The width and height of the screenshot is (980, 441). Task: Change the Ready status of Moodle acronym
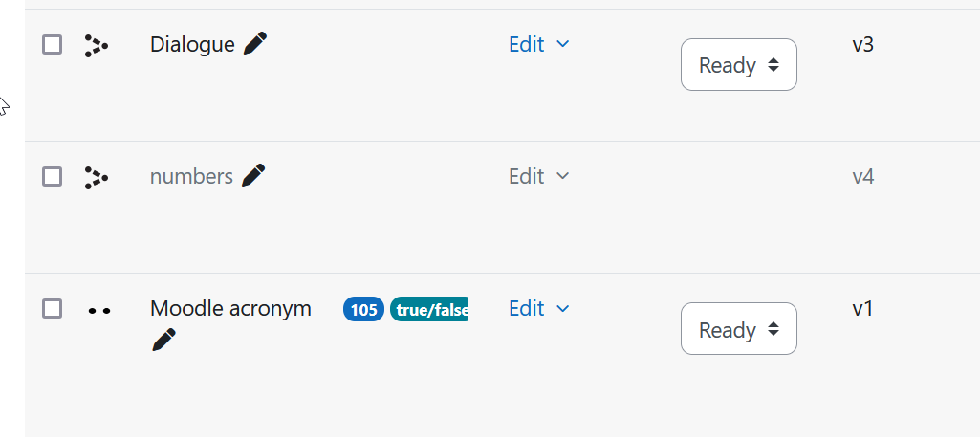(x=739, y=328)
